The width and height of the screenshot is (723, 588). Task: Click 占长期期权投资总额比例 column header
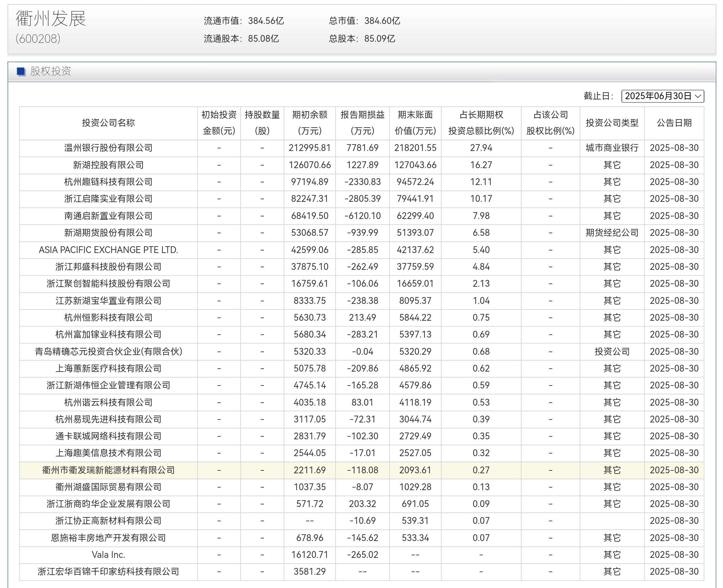click(x=481, y=123)
